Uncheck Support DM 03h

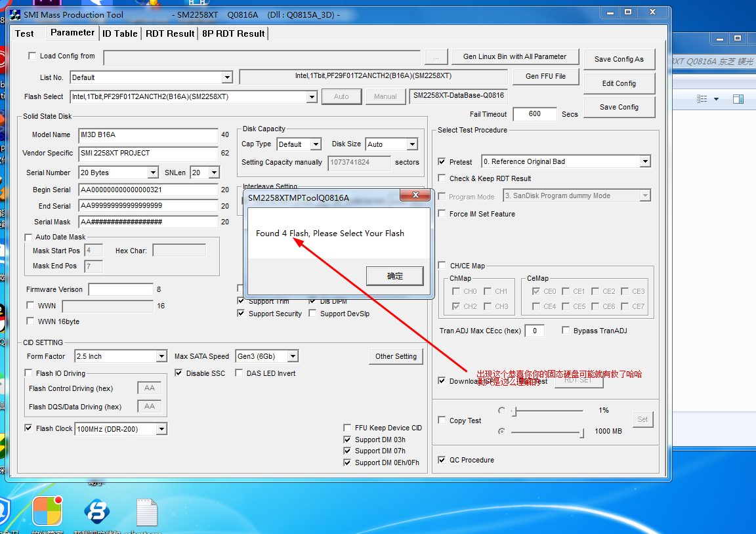tap(347, 440)
